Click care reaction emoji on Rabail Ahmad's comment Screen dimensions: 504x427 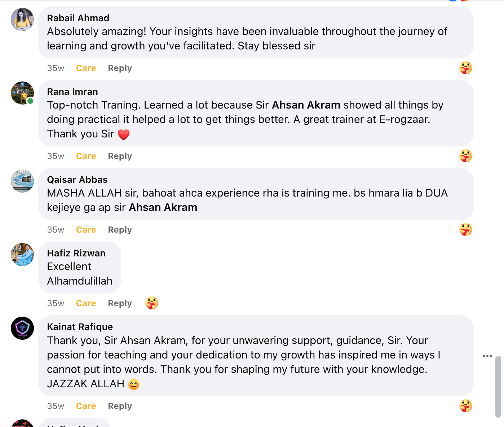pos(465,68)
